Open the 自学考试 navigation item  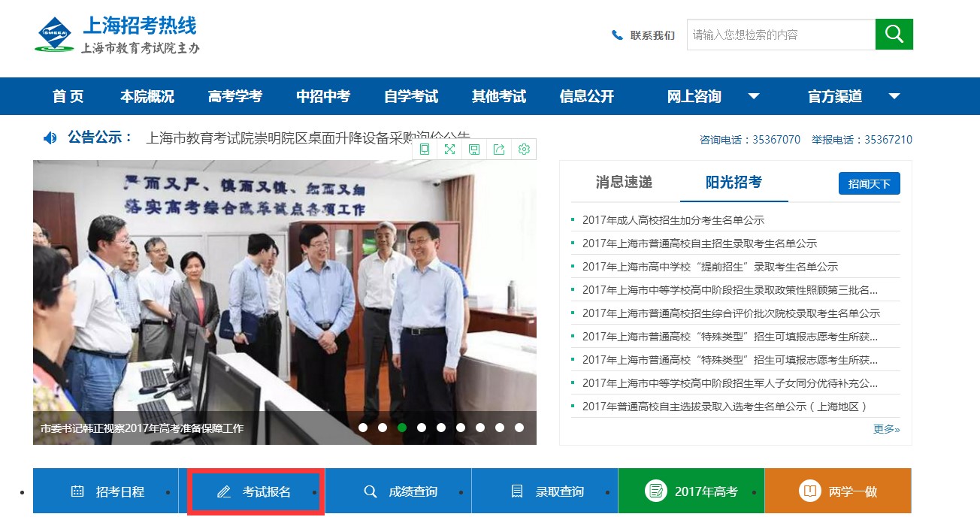(x=411, y=96)
